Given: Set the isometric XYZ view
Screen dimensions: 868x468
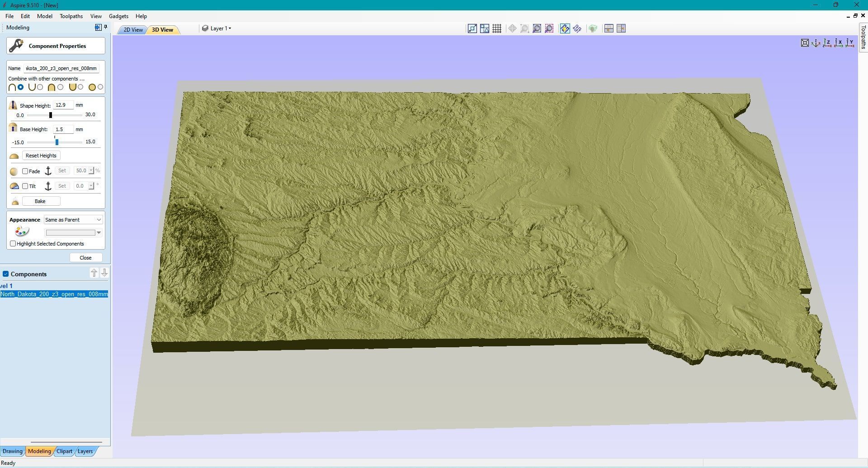Looking at the screenshot, I should [x=816, y=43].
